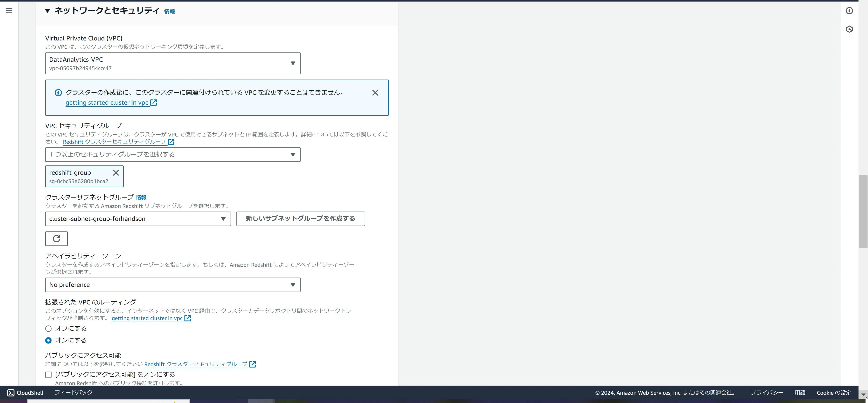Open the VPC security group selector

point(173,155)
